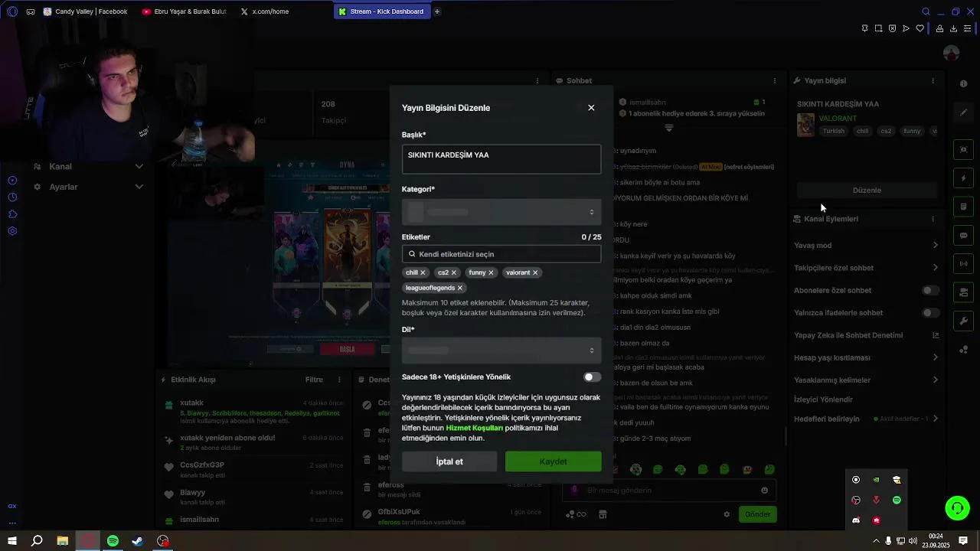Open chat settings gear icon
This screenshot has width=980, height=551.
coord(727,514)
